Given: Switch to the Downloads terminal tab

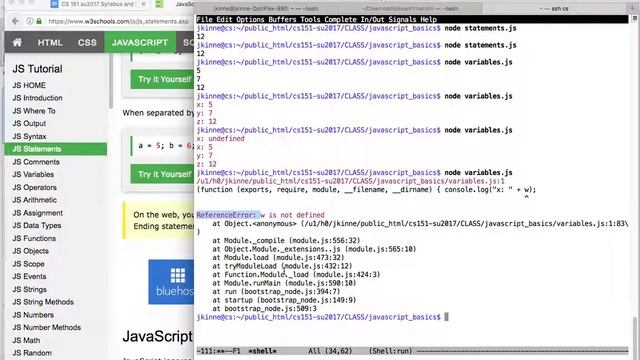Looking at the screenshot, I should (410, 8).
